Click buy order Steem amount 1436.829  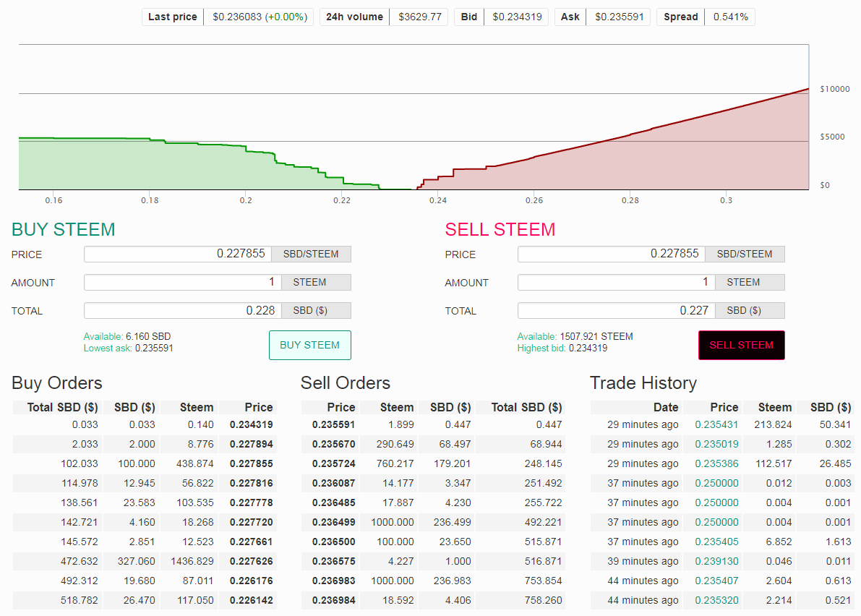192,562
